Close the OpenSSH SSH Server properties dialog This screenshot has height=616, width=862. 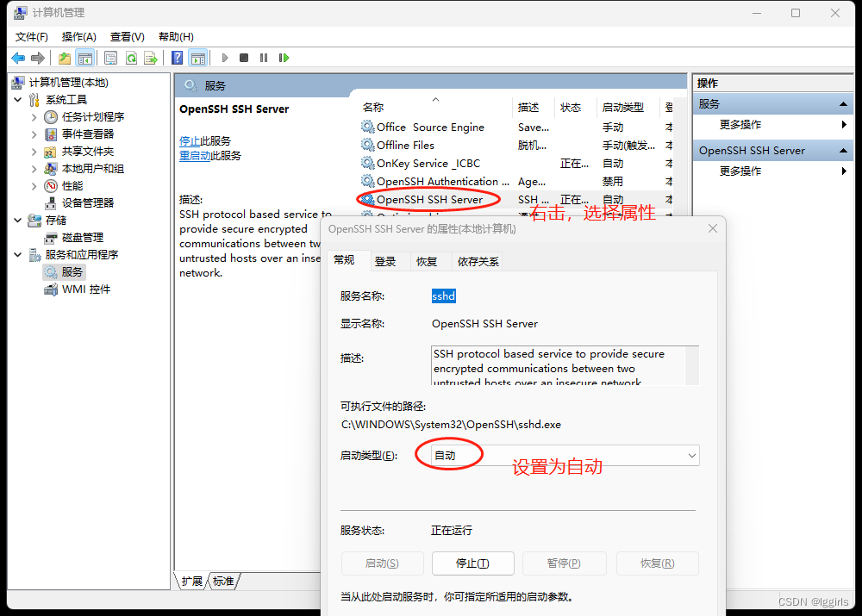(713, 228)
